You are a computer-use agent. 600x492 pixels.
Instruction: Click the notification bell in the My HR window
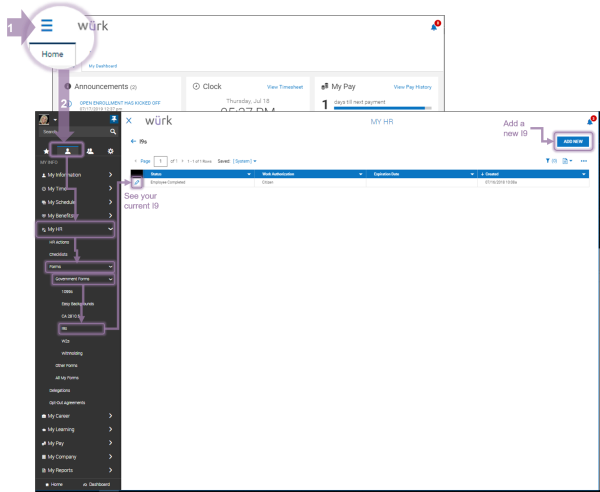tap(590, 122)
